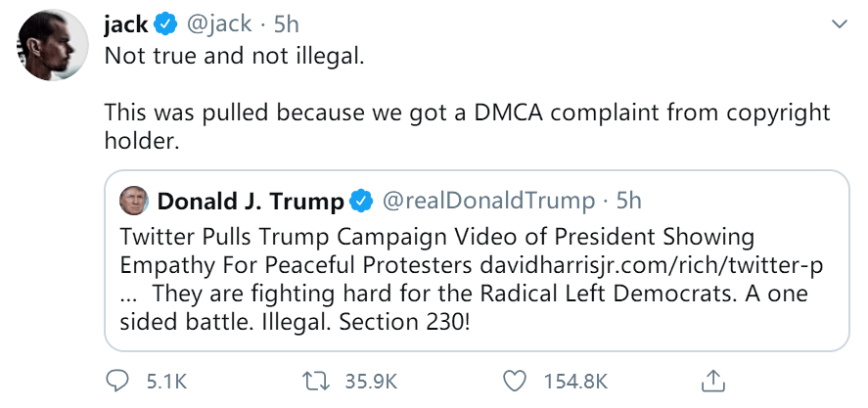Click jack's tweet 5h timestamp
This screenshot has height=408, width=868.
(286, 23)
